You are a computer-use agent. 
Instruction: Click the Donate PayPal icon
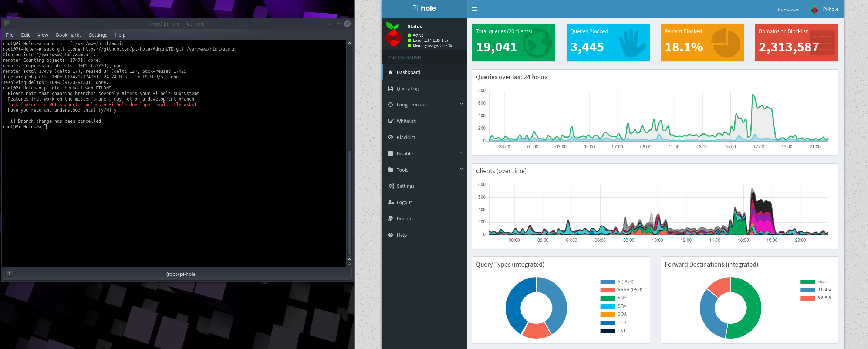tap(391, 218)
